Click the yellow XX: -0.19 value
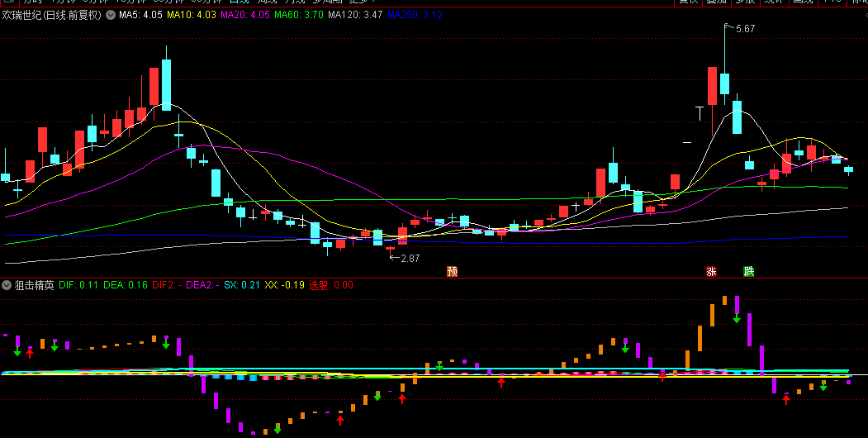Viewport: 868px width, 438px height. click(285, 285)
